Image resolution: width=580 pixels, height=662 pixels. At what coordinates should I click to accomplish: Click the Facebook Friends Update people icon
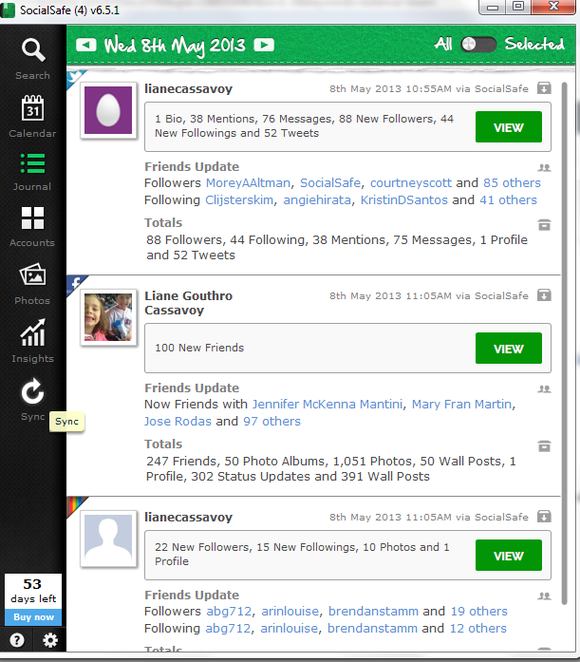(x=544, y=389)
